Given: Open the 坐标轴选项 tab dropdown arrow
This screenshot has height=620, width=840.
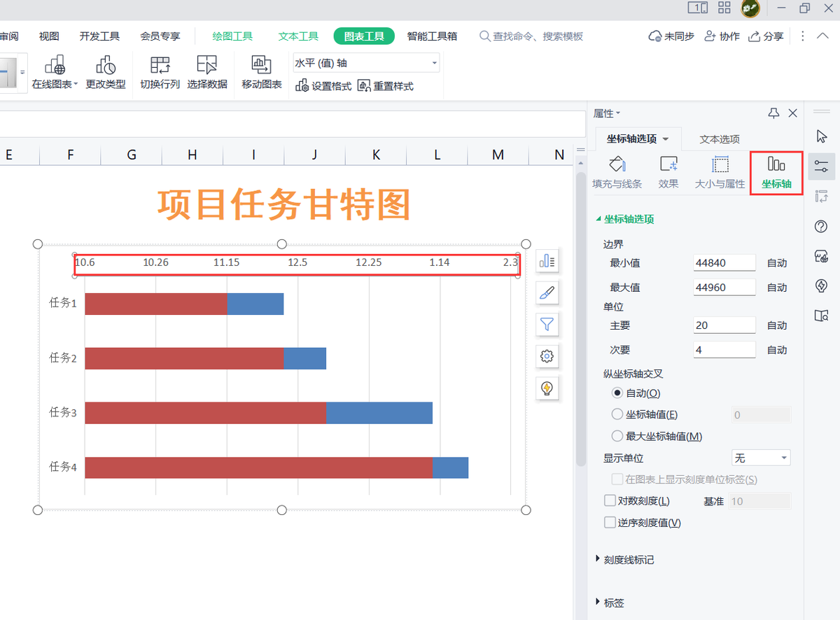Looking at the screenshot, I should [x=666, y=139].
